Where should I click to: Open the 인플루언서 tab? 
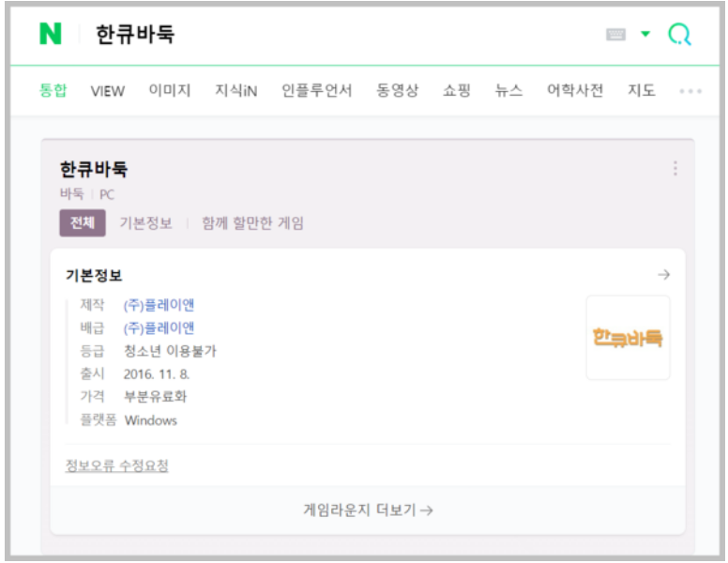click(317, 90)
